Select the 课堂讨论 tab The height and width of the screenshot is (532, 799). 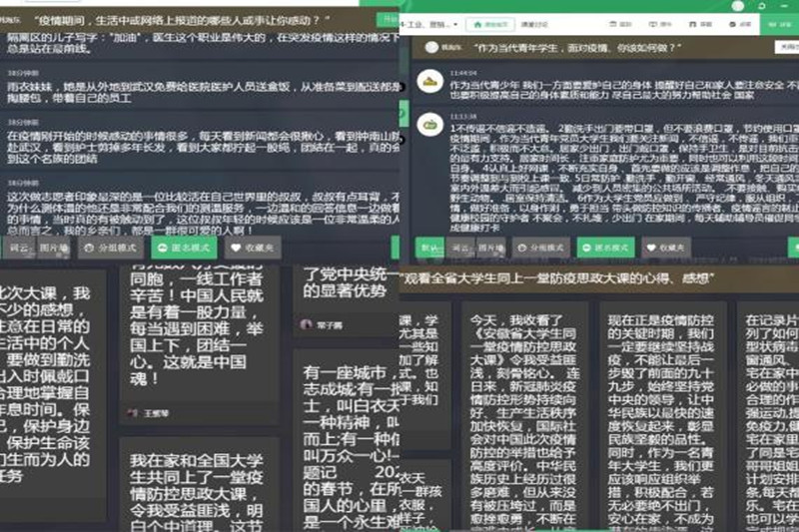534,24
